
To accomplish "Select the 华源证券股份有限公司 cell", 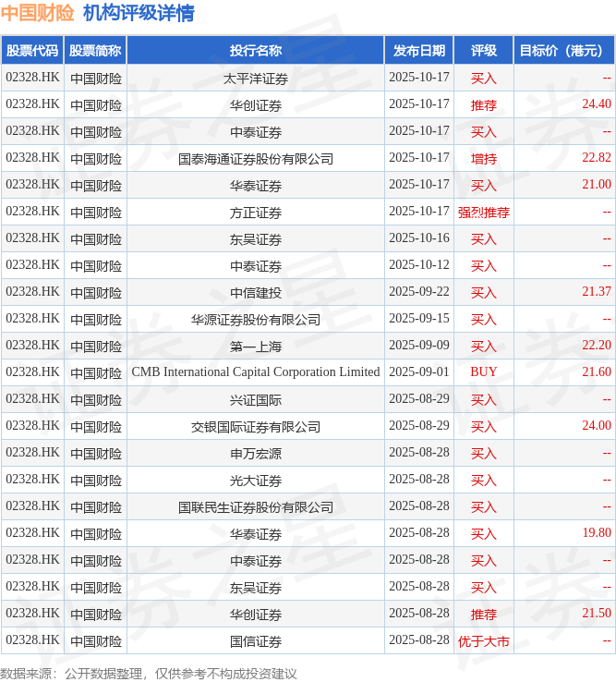I will [256, 320].
